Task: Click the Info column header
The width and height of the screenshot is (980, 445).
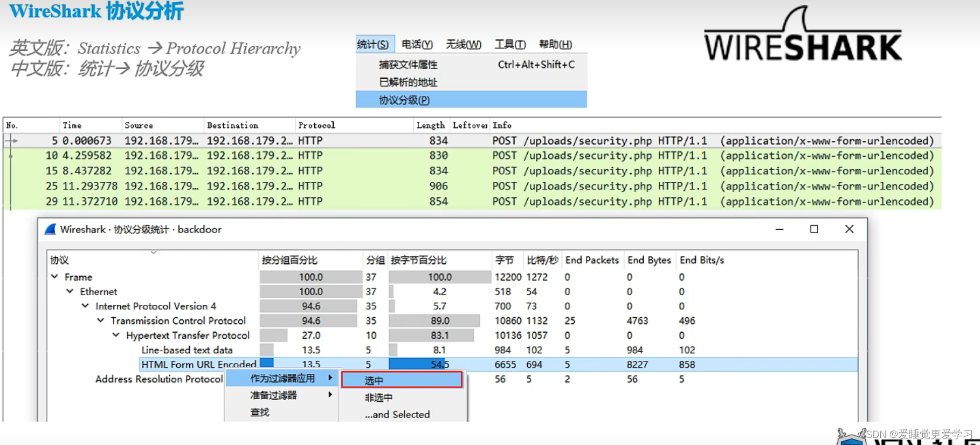Action: pos(715,125)
